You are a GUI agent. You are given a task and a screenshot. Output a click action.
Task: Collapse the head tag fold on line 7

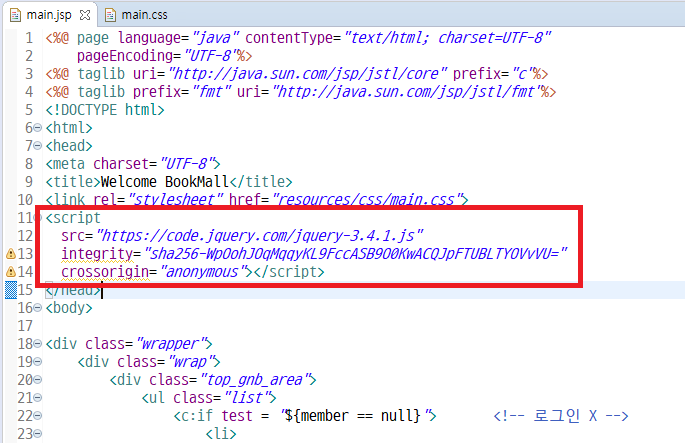coord(38,146)
